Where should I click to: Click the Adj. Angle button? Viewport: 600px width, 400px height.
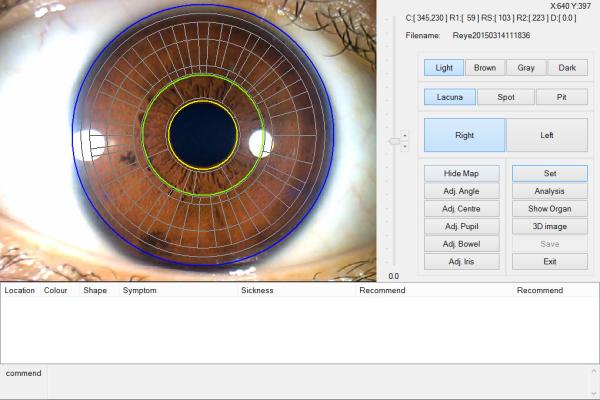[x=461, y=191]
